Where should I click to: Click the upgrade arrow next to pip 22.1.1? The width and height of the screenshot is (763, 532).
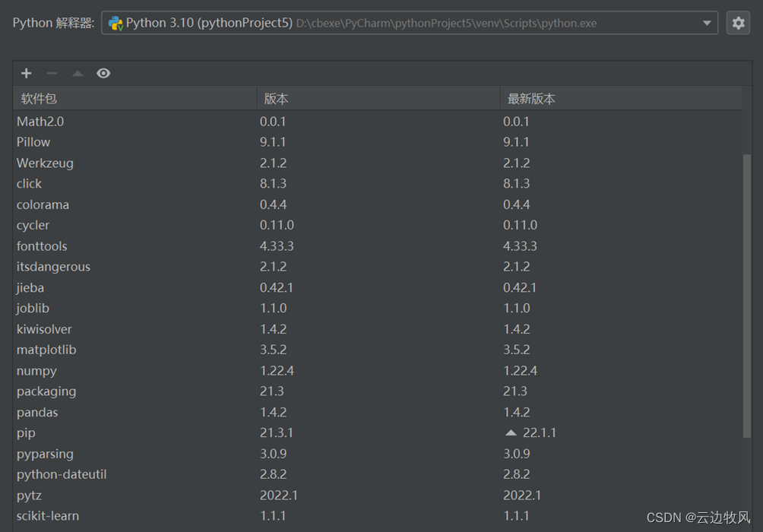click(510, 432)
